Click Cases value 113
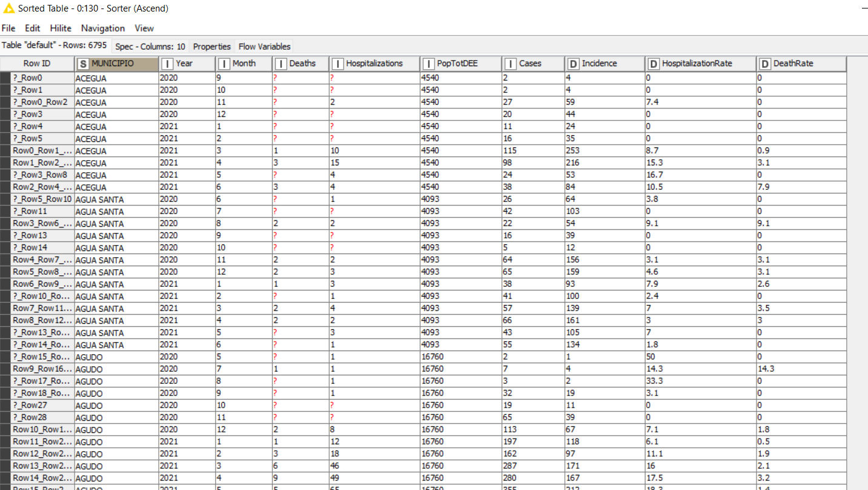Image resolution: width=868 pixels, height=490 pixels. pyautogui.click(x=533, y=429)
